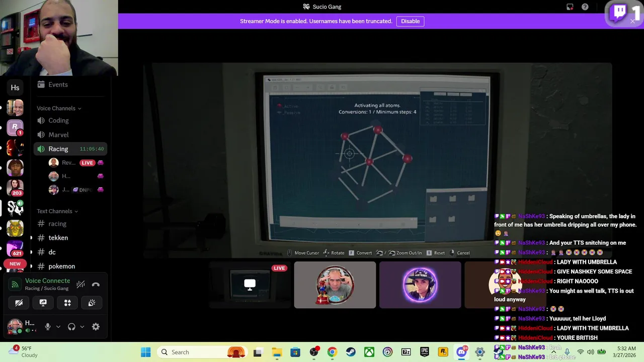Image resolution: width=644 pixels, height=362 pixels.
Task: Deafen with the headphones button
Action: coord(71,327)
